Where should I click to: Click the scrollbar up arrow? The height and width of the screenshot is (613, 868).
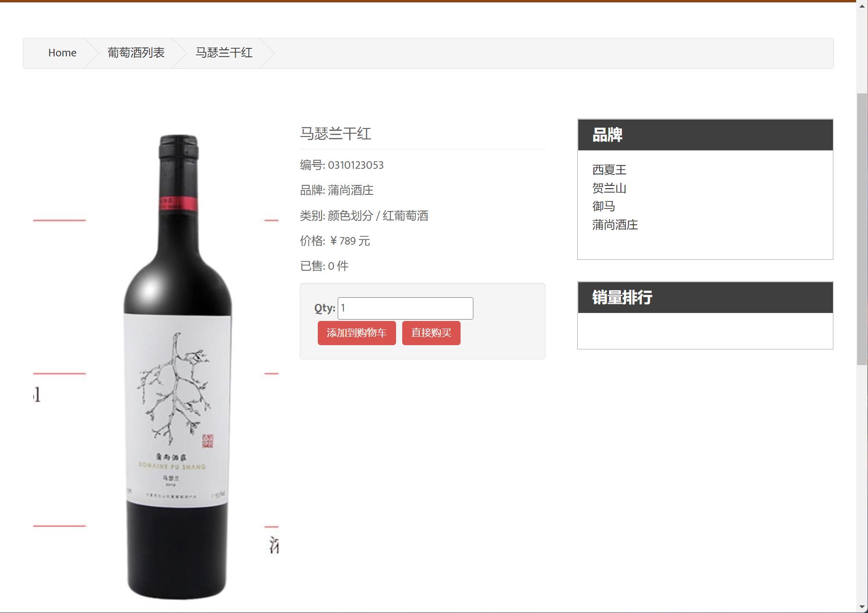pyautogui.click(x=862, y=6)
